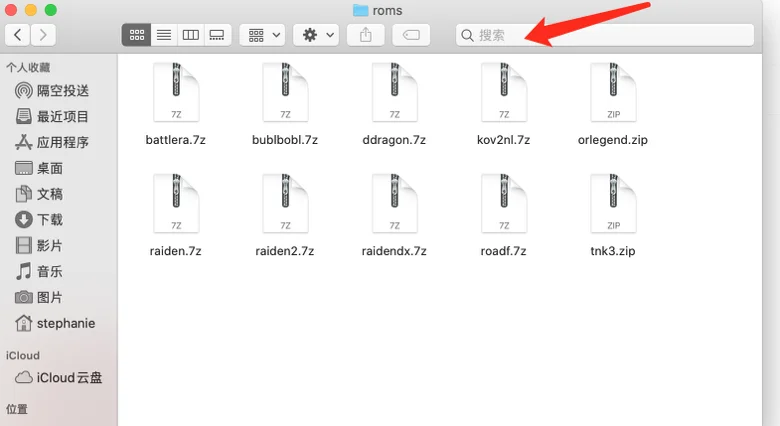The image size is (780, 426).
Task: Click the roms folder title icon
Action: point(360,10)
